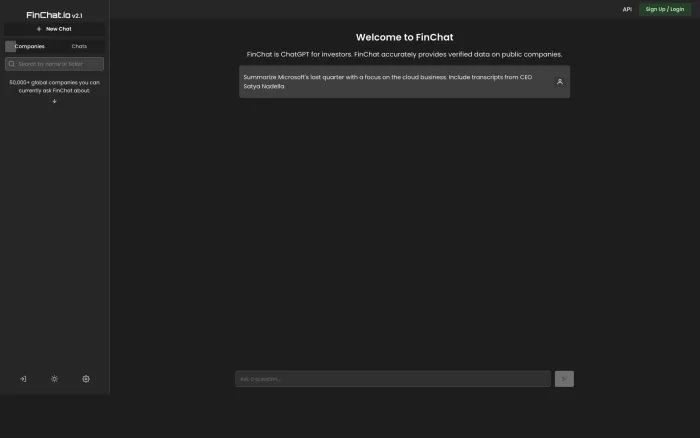Toggle light mode with sun icon
The height and width of the screenshot is (438, 700).
(x=54, y=379)
